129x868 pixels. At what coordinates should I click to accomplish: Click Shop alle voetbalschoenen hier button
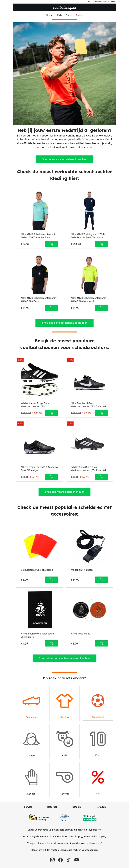coord(64,492)
